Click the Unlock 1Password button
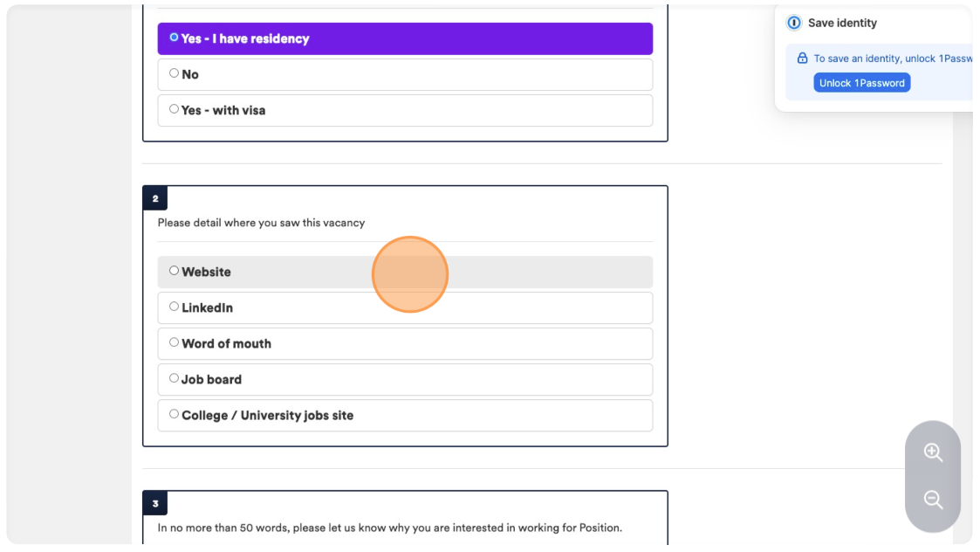The height and width of the screenshot is (552, 980). 861,83
